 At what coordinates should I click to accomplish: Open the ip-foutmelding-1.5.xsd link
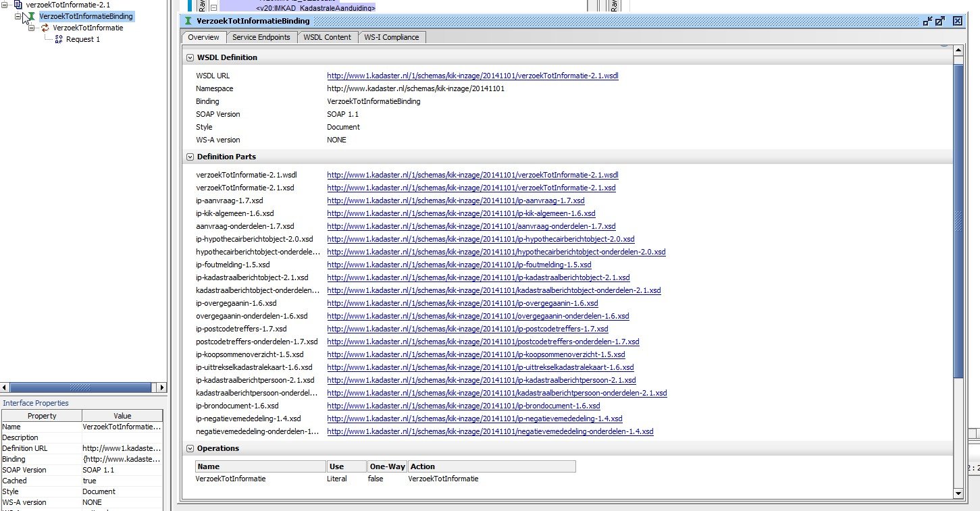tap(459, 265)
